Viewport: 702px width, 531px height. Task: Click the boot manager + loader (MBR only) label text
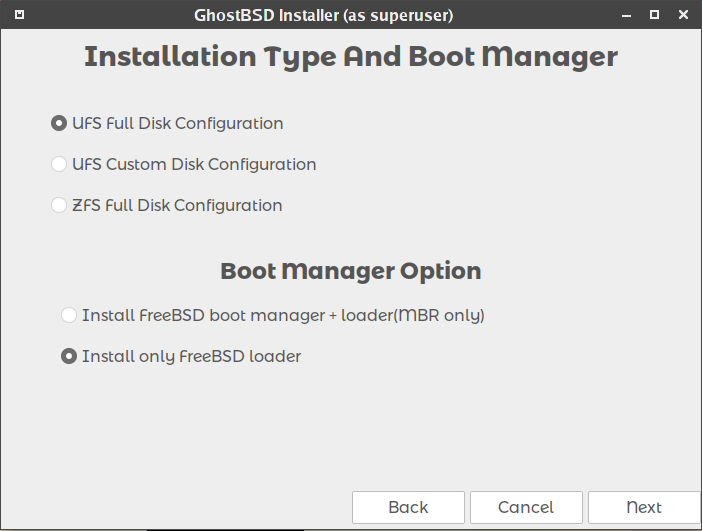click(283, 315)
